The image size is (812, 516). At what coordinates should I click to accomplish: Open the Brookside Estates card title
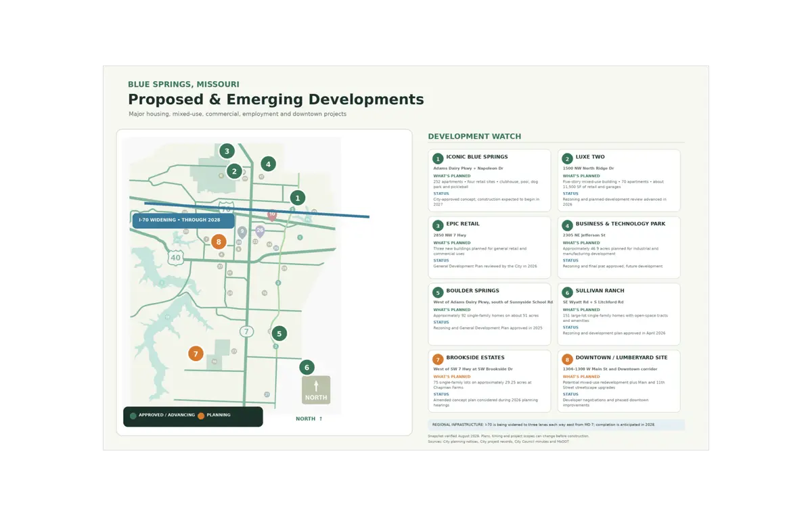(x=476, y=358)
